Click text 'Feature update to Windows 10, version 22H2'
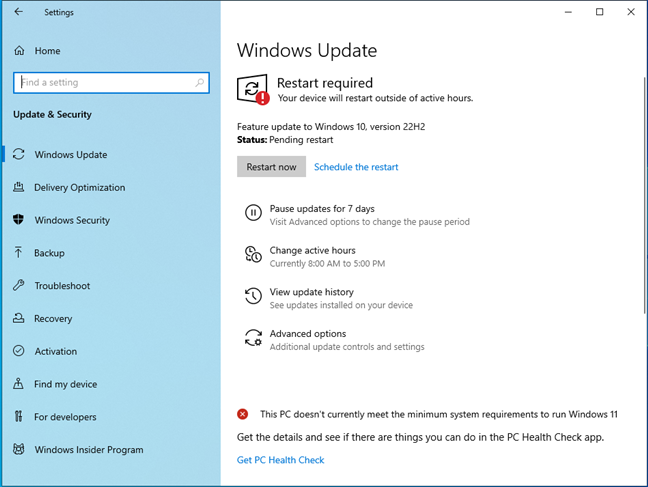This screenshot has height=487, width=648. 331,127
